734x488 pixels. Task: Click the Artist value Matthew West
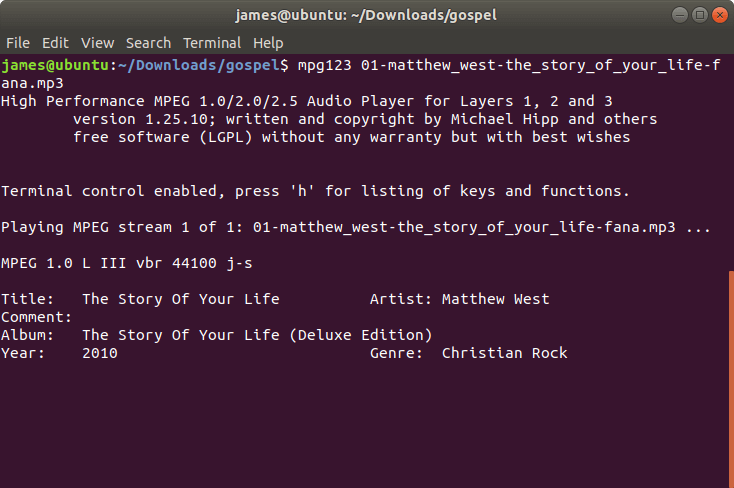[x=495, y=299]
